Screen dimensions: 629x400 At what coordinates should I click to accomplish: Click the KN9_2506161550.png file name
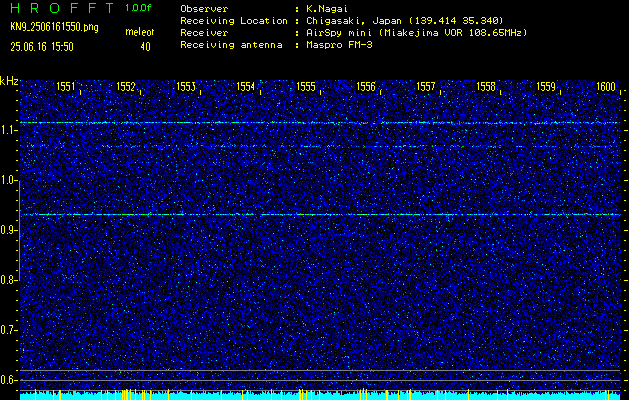tap(54, 27)
